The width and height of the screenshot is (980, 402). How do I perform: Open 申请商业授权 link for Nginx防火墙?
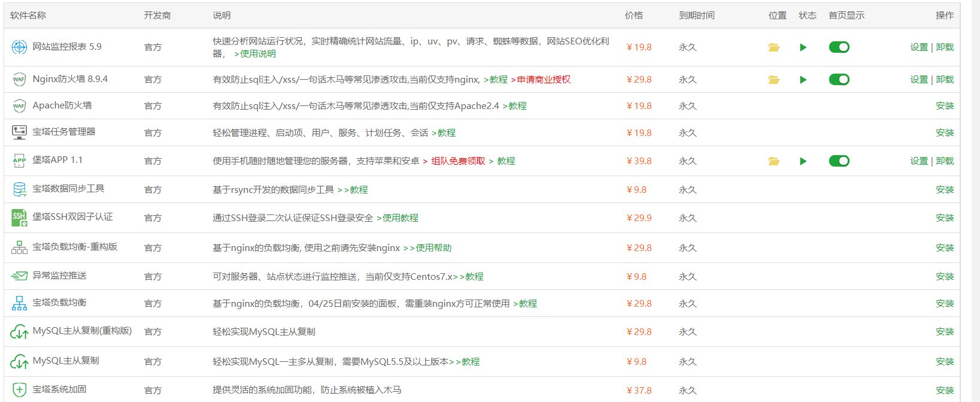544,80
